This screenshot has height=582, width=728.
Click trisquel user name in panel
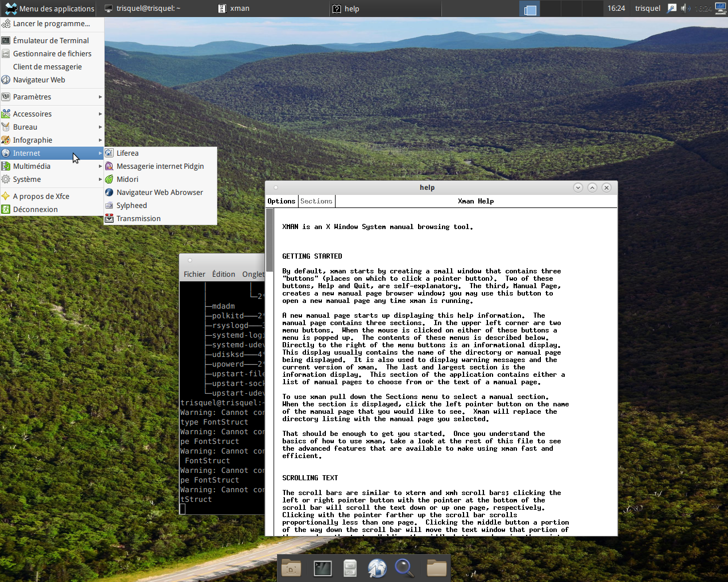tap(648, 9)
